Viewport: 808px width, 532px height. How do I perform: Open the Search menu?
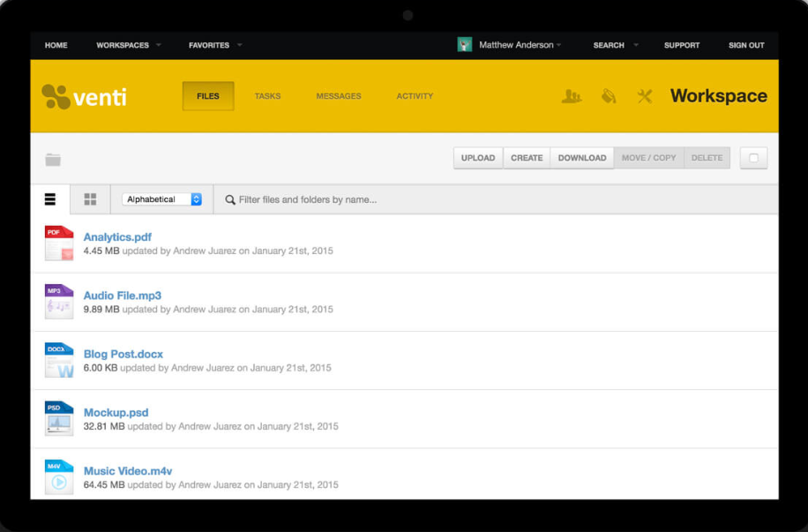(x=609, y=45)
